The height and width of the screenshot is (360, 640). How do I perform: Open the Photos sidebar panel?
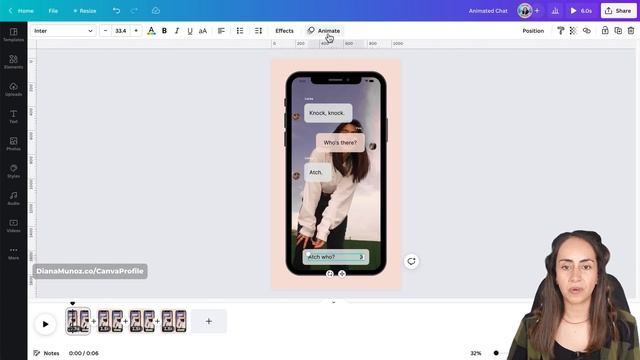pyautogui.click(x=13, y=144)
